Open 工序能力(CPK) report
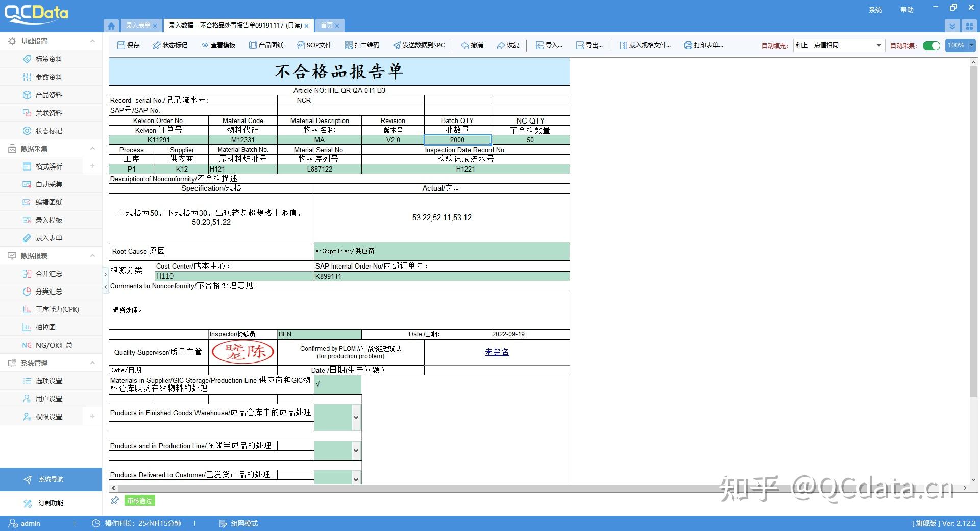The height and width of the screenshot is (531, 980). (x=57, y=309)
